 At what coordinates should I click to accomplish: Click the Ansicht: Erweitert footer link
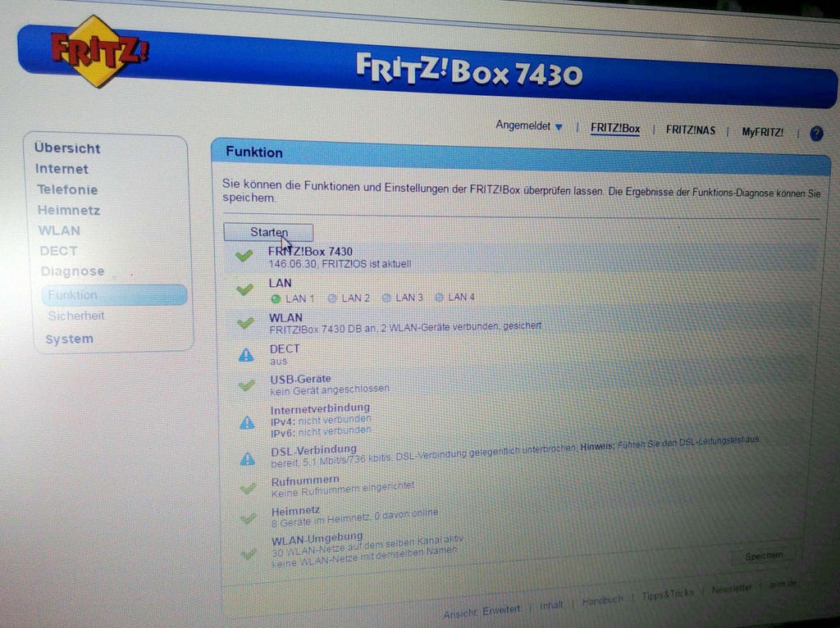[x=481, y=611]
